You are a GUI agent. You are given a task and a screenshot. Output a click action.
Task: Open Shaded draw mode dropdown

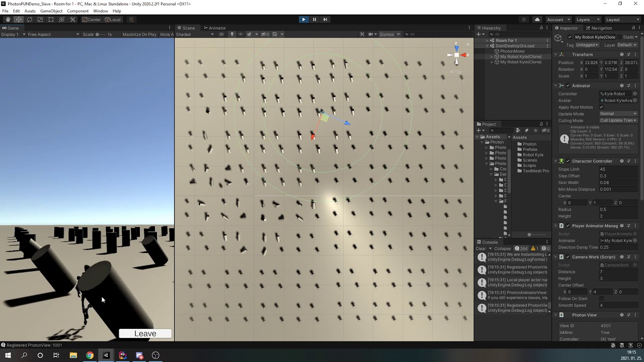coord(194,34)
